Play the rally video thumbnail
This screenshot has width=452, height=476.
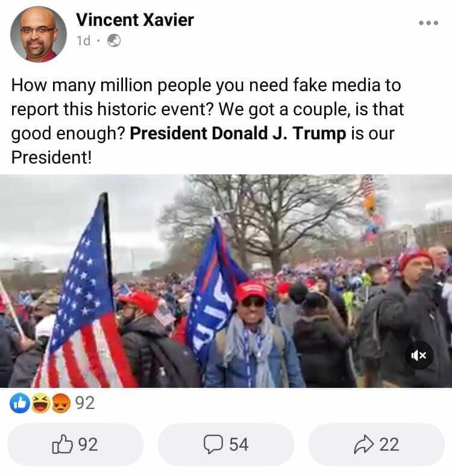point(226,281)
